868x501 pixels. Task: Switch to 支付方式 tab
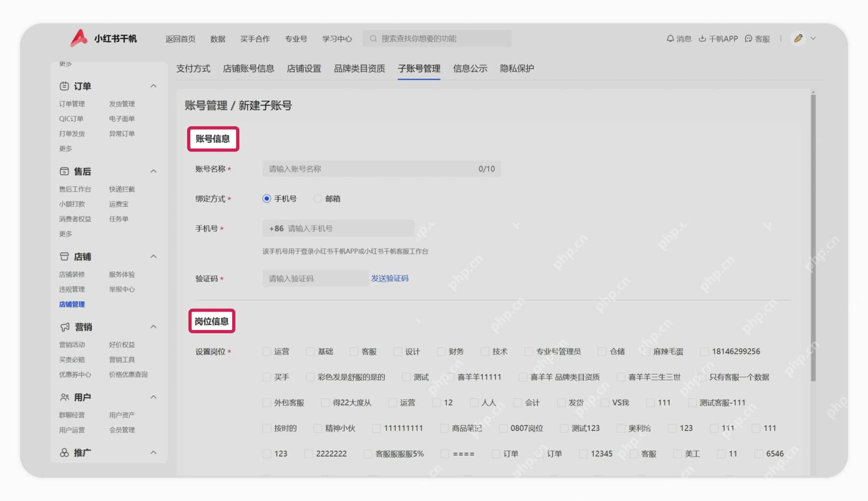tap(193, 68)
